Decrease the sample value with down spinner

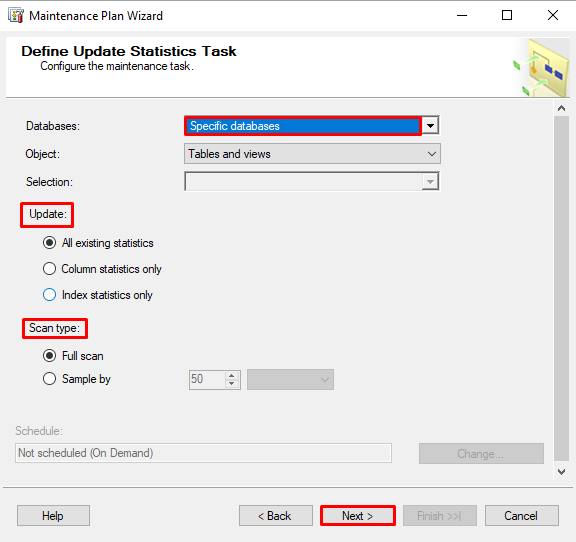tap(231, 383)
